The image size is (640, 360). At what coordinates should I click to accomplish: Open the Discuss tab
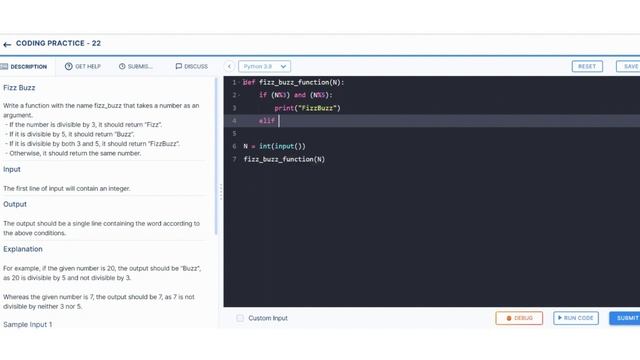pyautogui.click(x=191, y=67)
